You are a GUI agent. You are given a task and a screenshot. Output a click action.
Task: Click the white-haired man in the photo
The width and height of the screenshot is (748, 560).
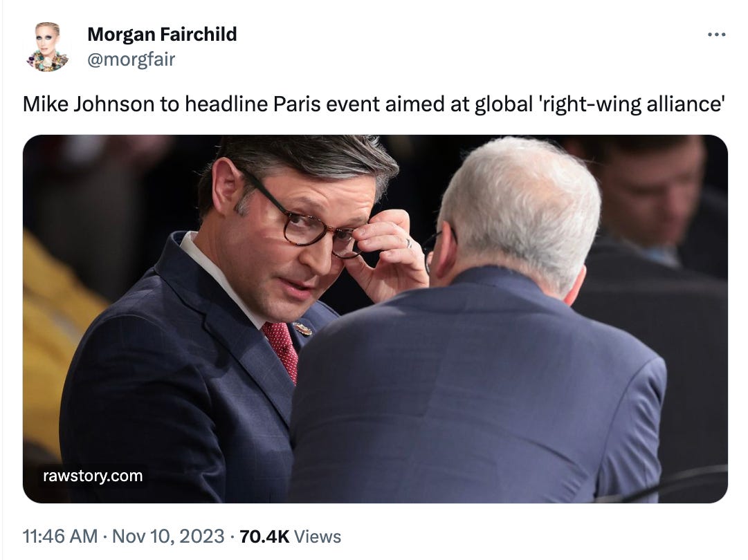point(477,334)
